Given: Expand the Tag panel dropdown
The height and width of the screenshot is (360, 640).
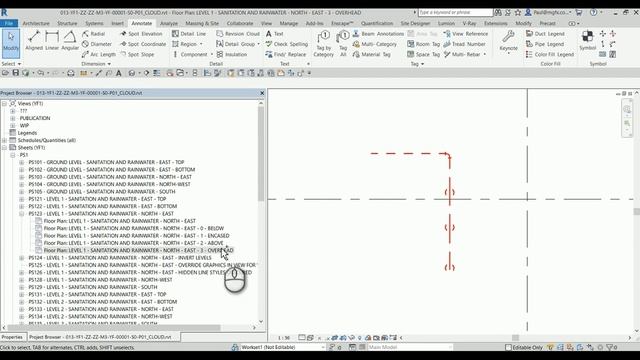Looking at the screenshot, I should [417, 64].
